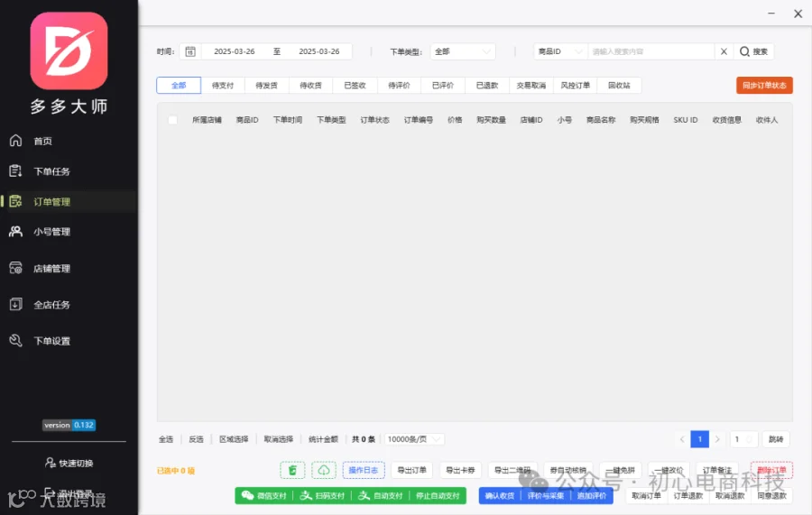Toggle the select-all checkbox in table header
Screen dimensions: 812x515
click(x=173, y=120)
